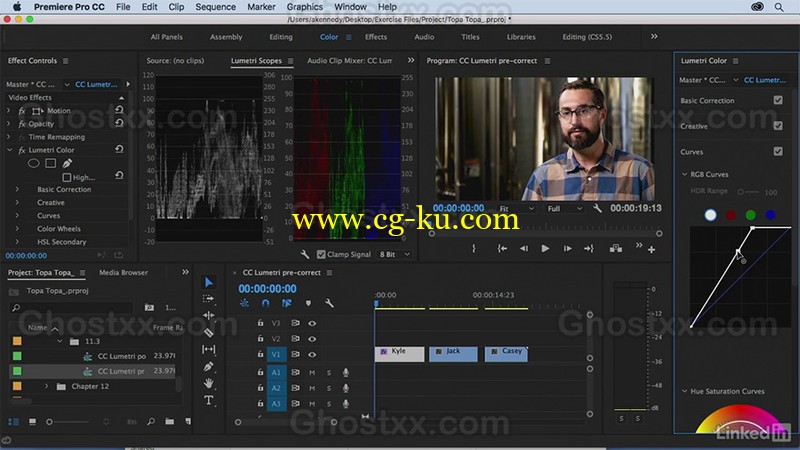Create ellipse mask in Lumetri Color effect
Screen dimensions: 800x450
coord(33,163)
